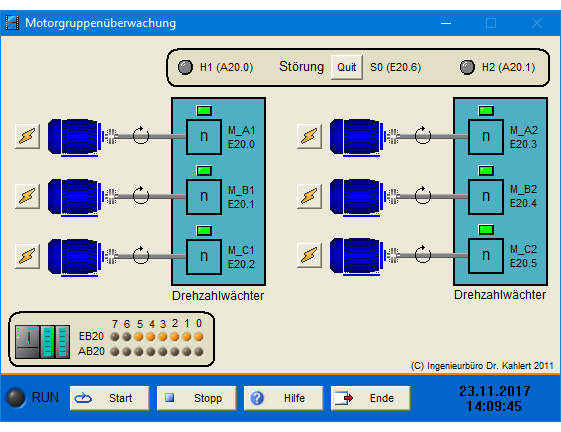
Task: Trigger the lightning fault icon for motor M_B1
Action: click(28, 196)
